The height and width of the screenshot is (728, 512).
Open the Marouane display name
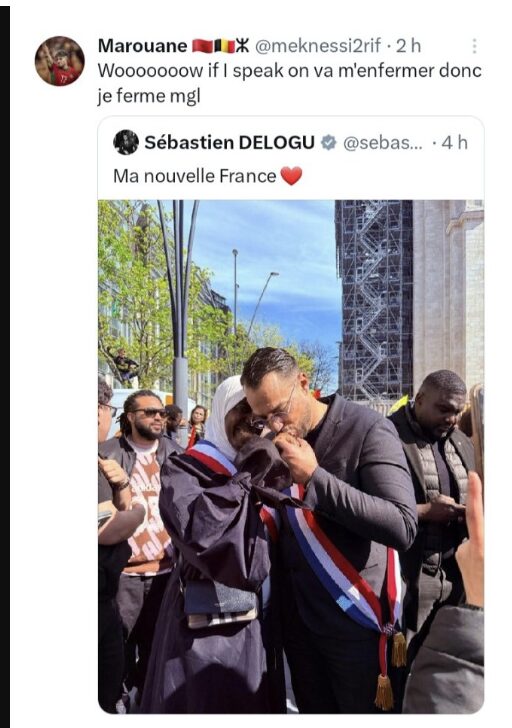pyautogui.click(x=143, y=46)
